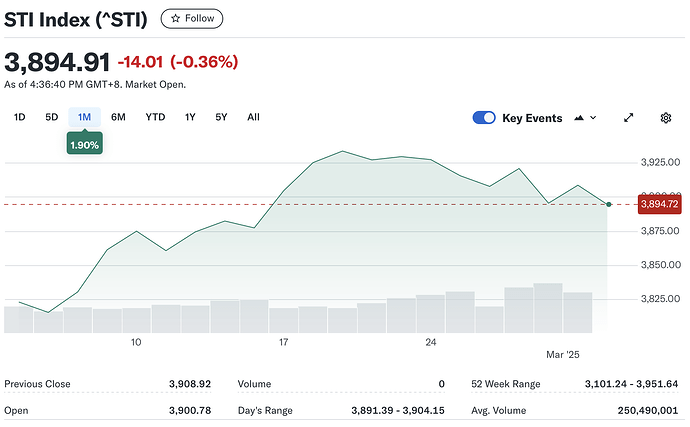Click the 3,925.00 axis label
This screenshot has width=690, height=427.
[x=660, y=162]
